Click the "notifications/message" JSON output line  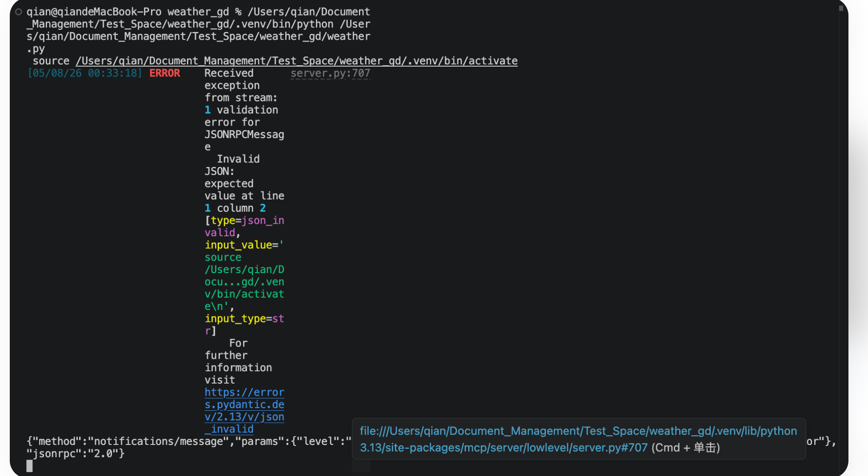click(x=189, y=441)
